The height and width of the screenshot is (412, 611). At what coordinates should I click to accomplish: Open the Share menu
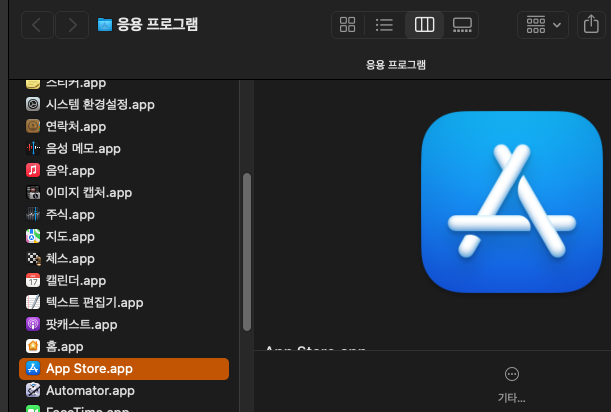click(591, 25)
